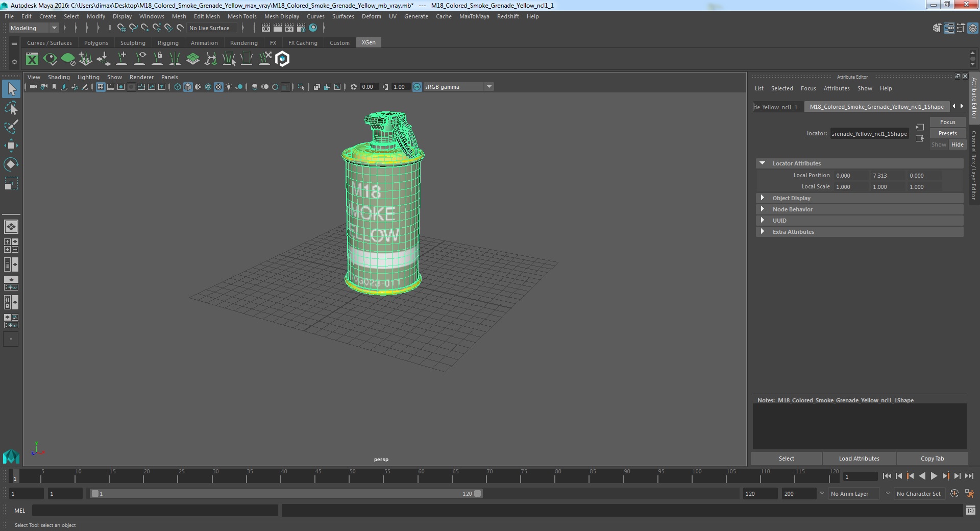Click the XGen hexagon logo shelf icon
The height and width of the screenshot is (531, 980).
click(x=282, y=59)
